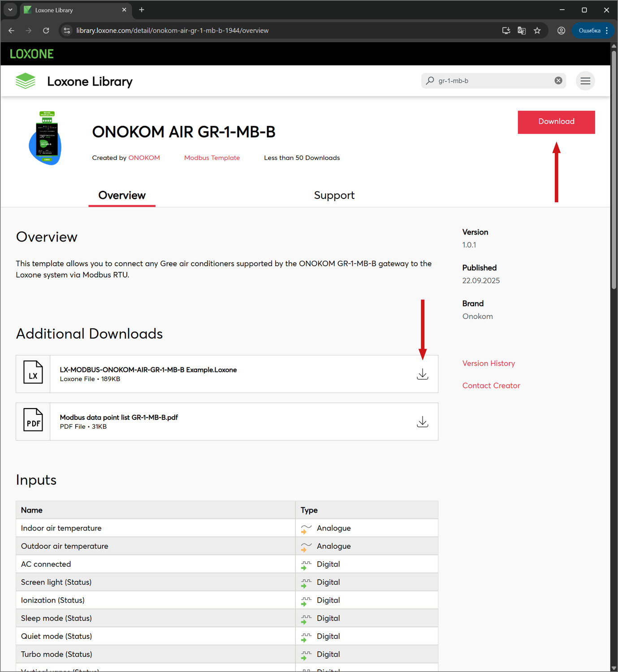Switch to the Support tab
618x672 pixels.
coord(334,195)
